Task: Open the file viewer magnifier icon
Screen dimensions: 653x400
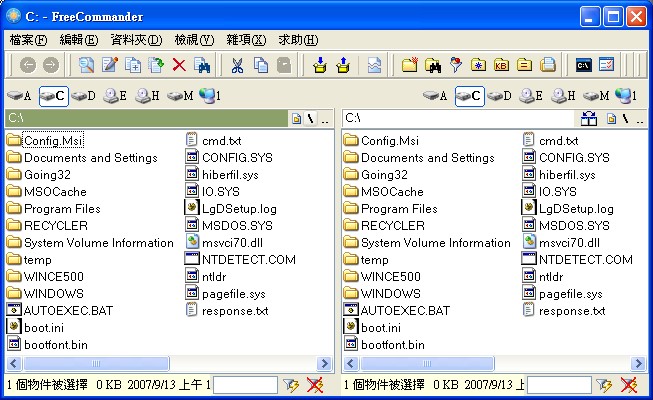Action: click(x=86, y=65)
